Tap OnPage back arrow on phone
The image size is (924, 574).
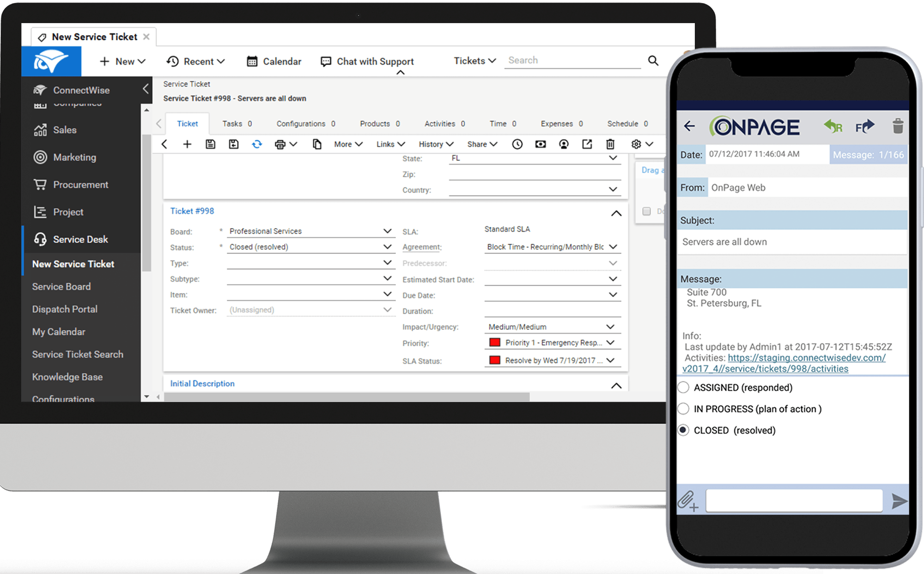pos(689,126)
